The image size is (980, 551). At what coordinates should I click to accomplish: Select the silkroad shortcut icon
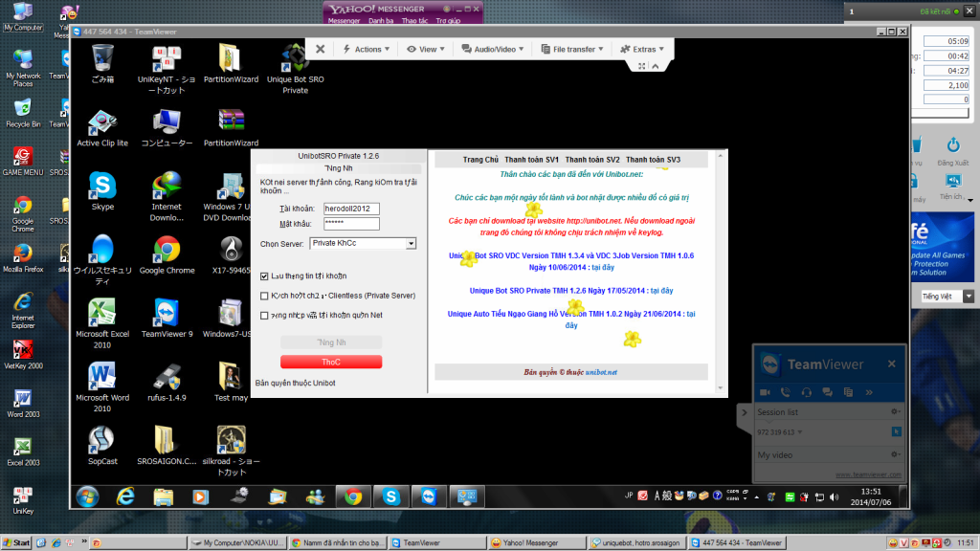pos(231,451)
